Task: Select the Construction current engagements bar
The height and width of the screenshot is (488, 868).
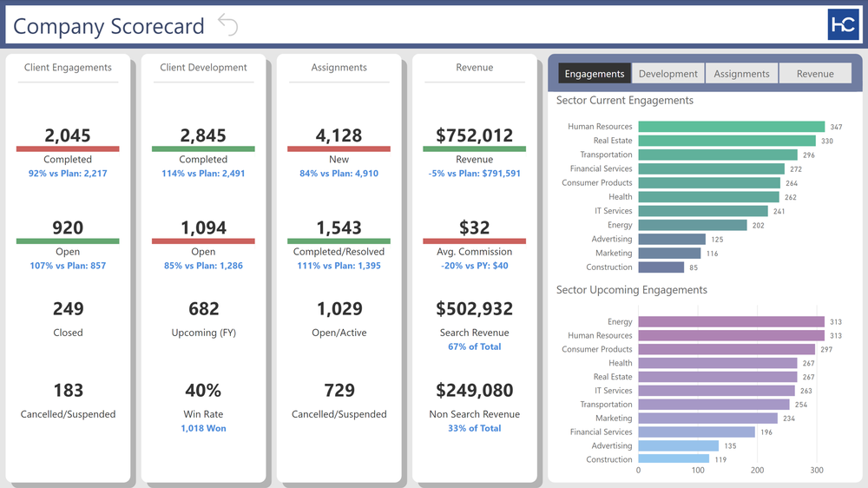Action: 661,267
